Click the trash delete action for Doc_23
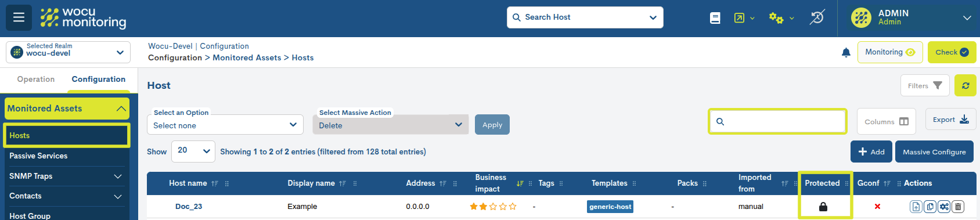 click(x=959, y=207)
